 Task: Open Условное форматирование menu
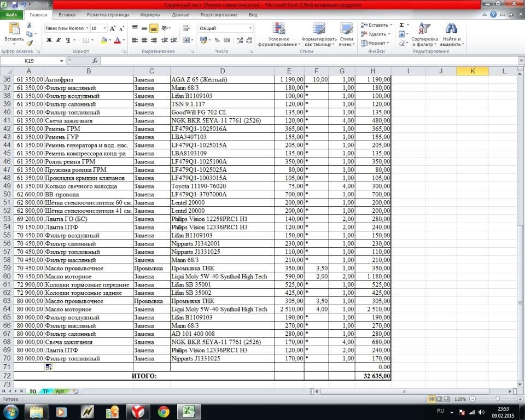pyautogui.click(x=278, y=34)
